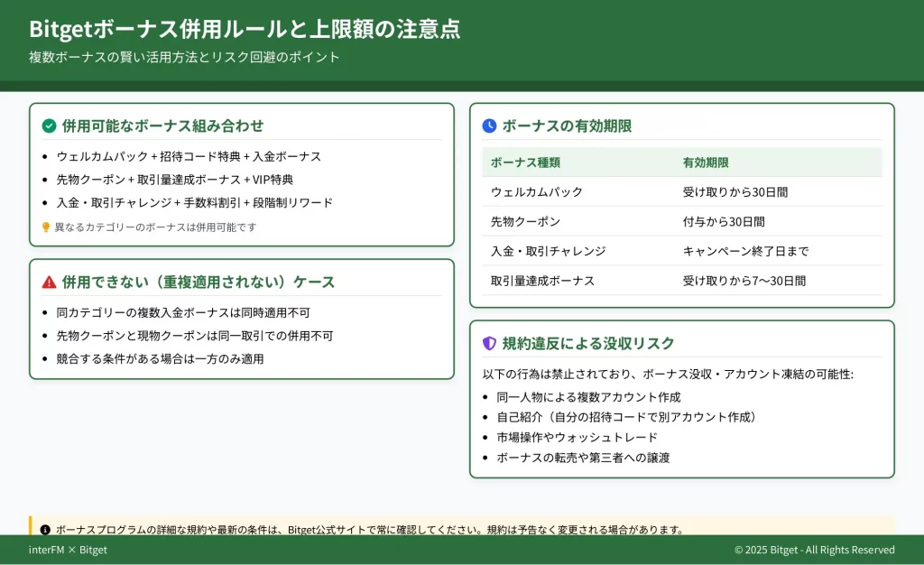Click the page title Bitgetボーナス併用ルールと上限額の注意点
This screenshot has height=565, width=924.
245,29
